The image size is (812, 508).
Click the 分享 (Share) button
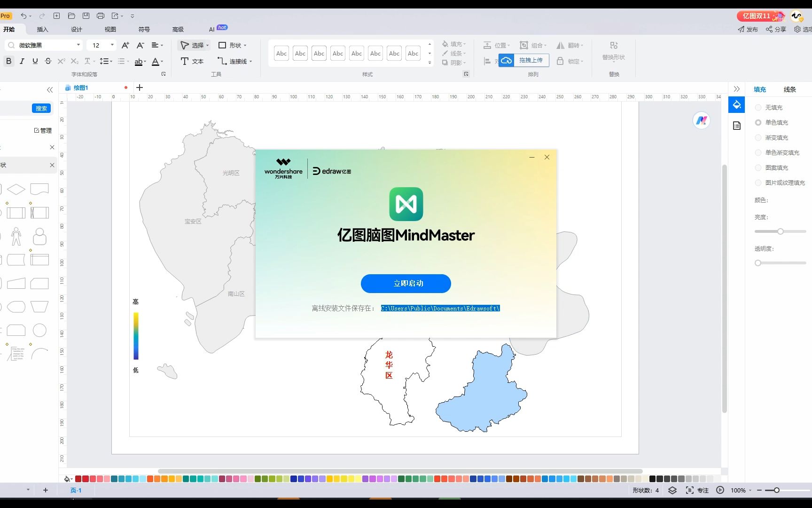[x=776, y=29]
